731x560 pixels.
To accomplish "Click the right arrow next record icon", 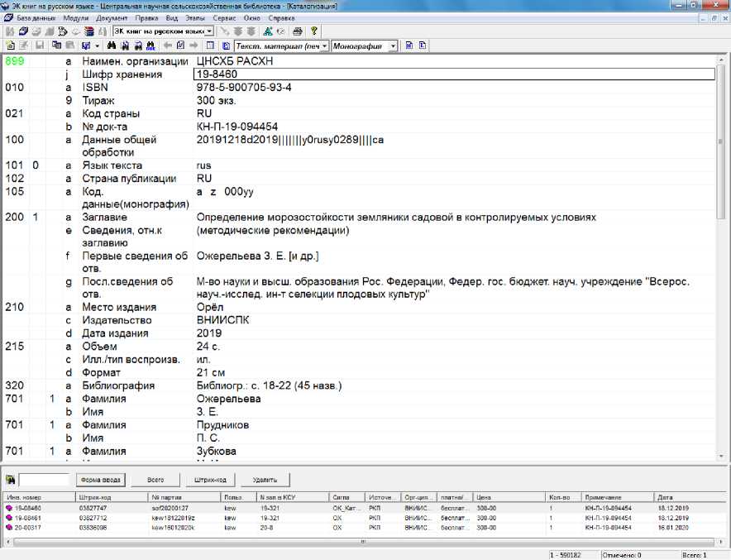I will [x=193, y=45].
